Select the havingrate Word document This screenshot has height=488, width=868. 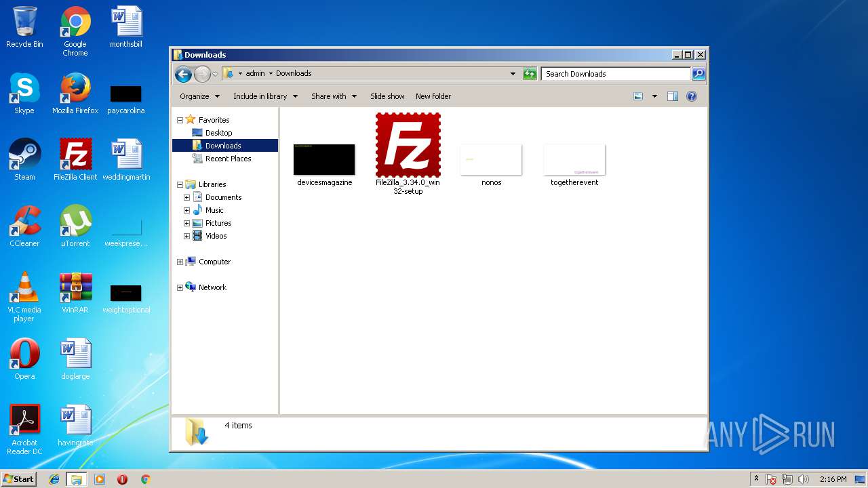[75, 426]
